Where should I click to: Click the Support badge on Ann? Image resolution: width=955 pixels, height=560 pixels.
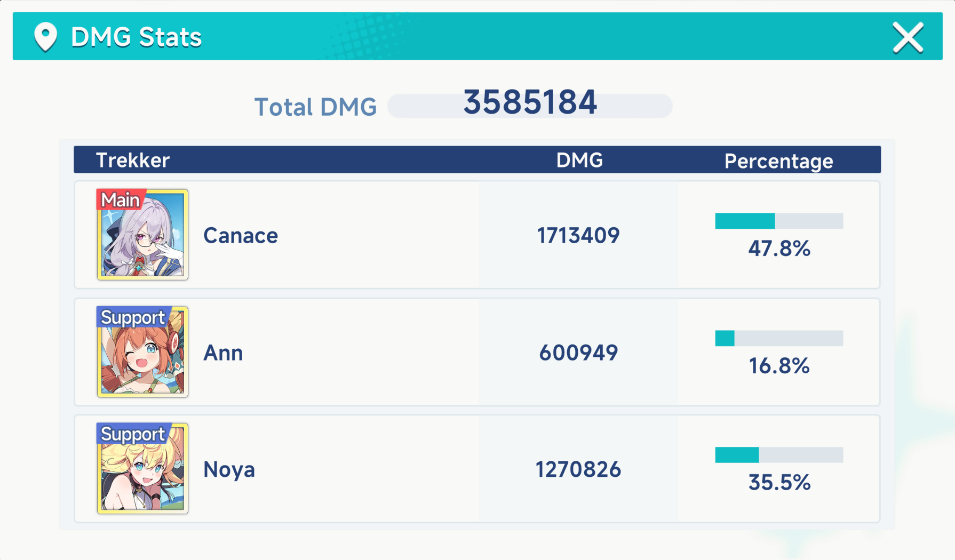(x=133, y=317)
